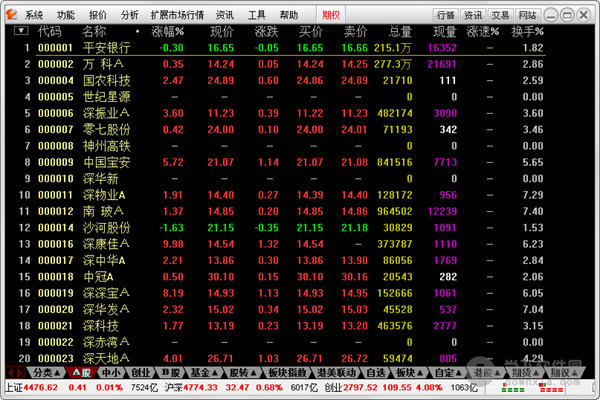Screen dimensions: 600x400
Task: Click the 交易 button at top right
Action: [500, 15]
